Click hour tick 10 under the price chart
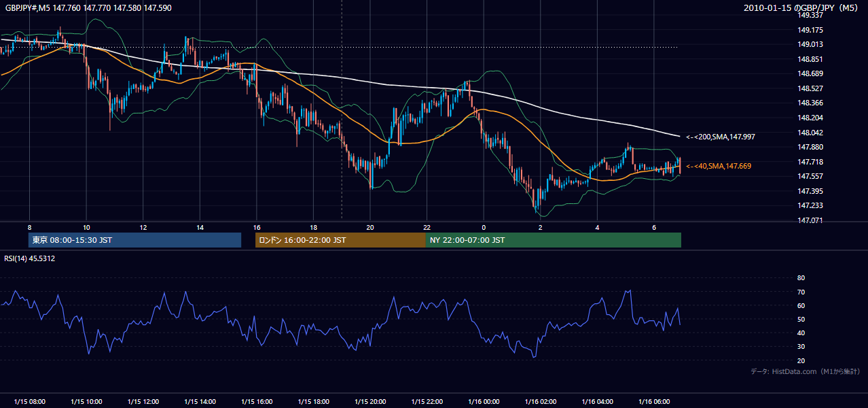The width and height of the screenshot is (868, 408). pyautogui.click(x=86, y=226)
